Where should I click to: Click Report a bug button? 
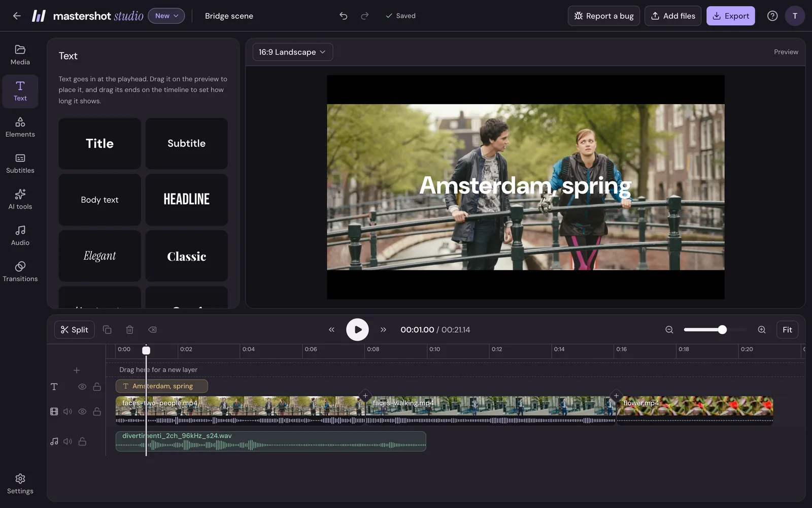point(603,16)
